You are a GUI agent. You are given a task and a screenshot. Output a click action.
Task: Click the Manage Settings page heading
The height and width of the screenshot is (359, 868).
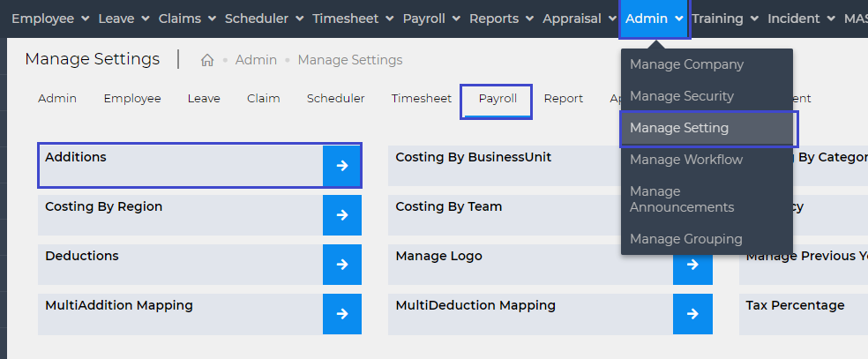coord(93,58)
